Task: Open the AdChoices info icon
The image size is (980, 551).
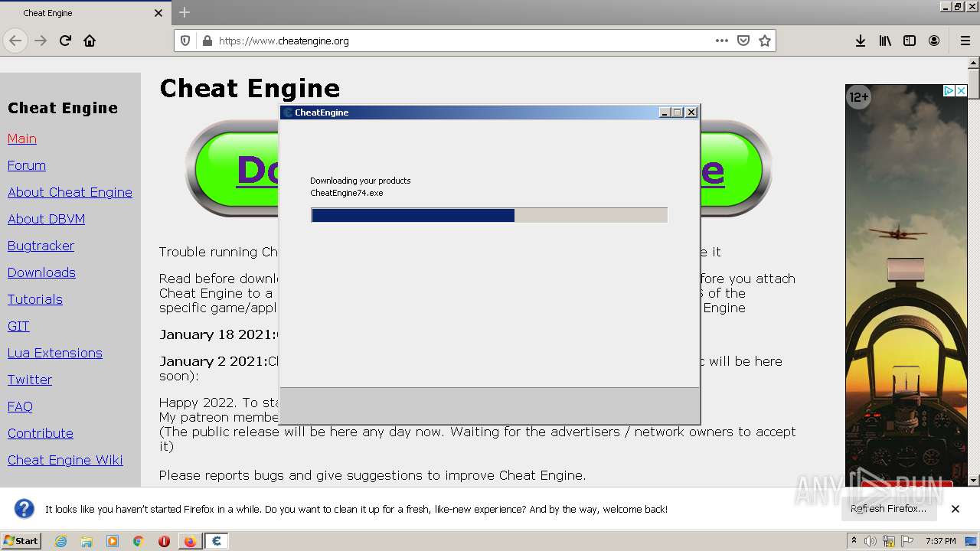Action: point(949,90)
